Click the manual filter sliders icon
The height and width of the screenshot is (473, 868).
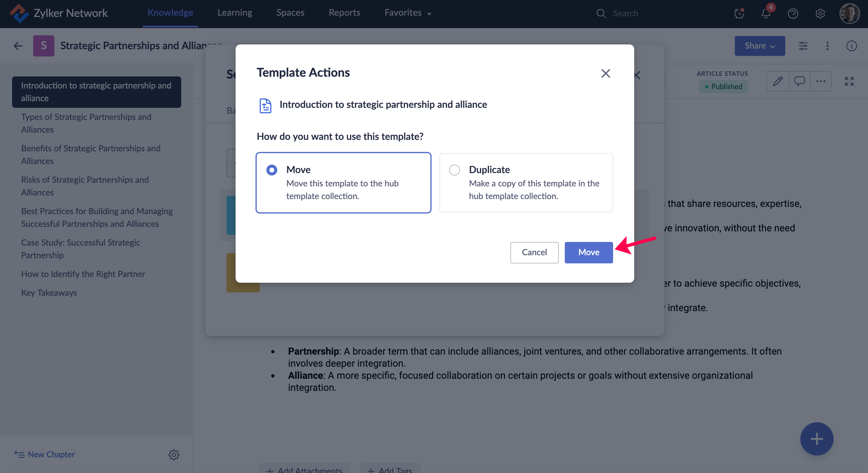click(x=803, y=46)
